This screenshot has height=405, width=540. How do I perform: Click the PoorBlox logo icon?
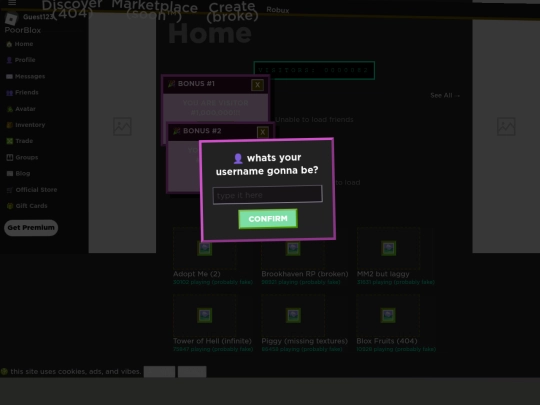coord(11,19)
